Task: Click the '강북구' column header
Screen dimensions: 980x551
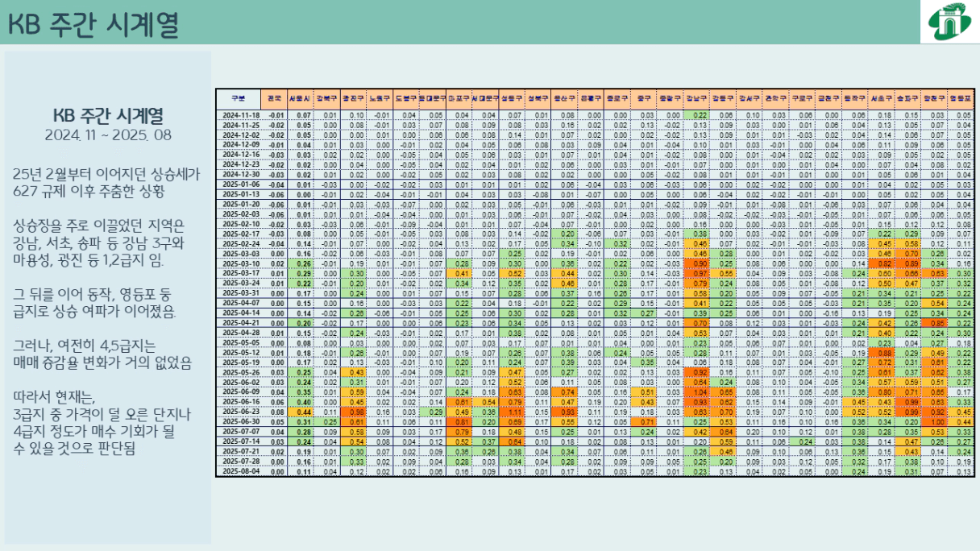Action: (327, 97)
